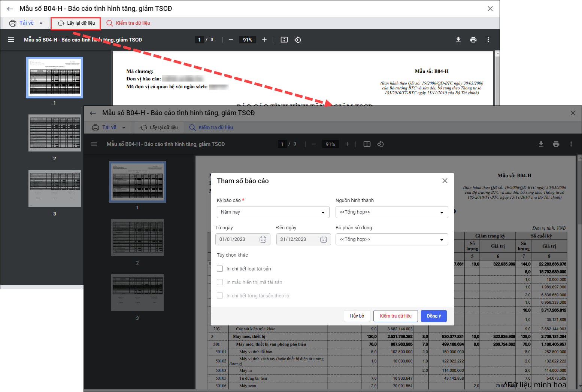Viewport: 582px width, 392px height.
Task: Download PDF in front window toolbar
Action: click(541, 144)
